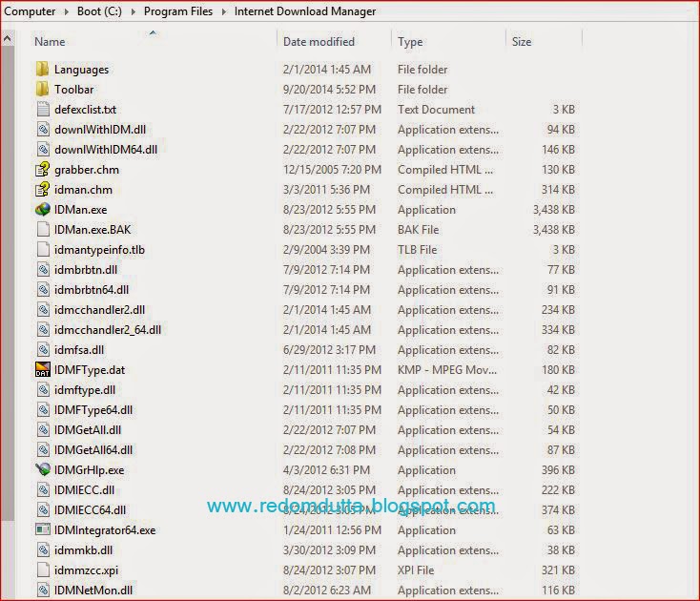Click the scroll-up arrow of the navigation scrollbar
This screenshot has height=601, width=700.
click(x=7, y=39)
